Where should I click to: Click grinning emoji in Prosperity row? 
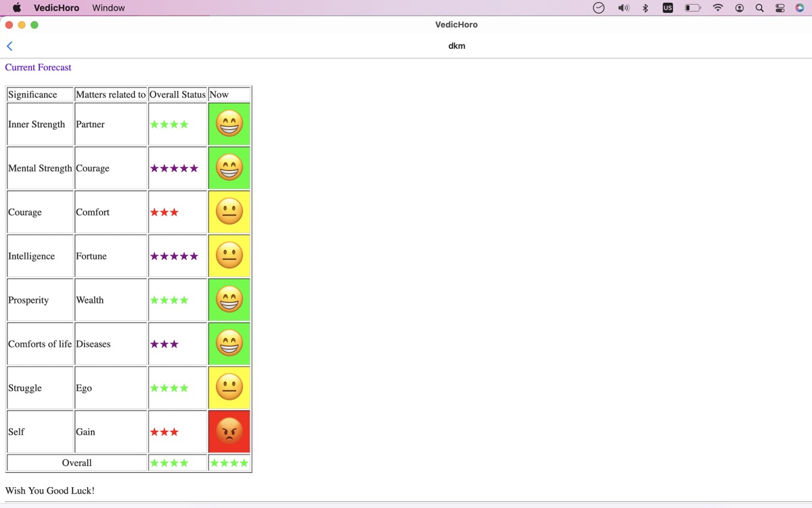point(229,300)
